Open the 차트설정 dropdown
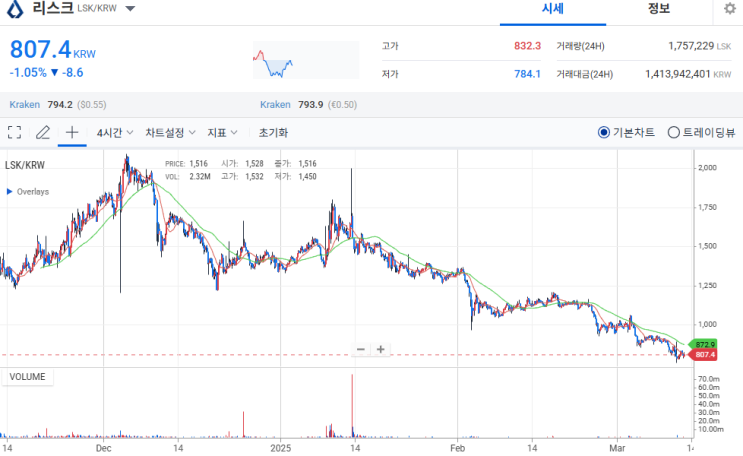743x456 pixels. pyautogui.click(x=170, y=133)
